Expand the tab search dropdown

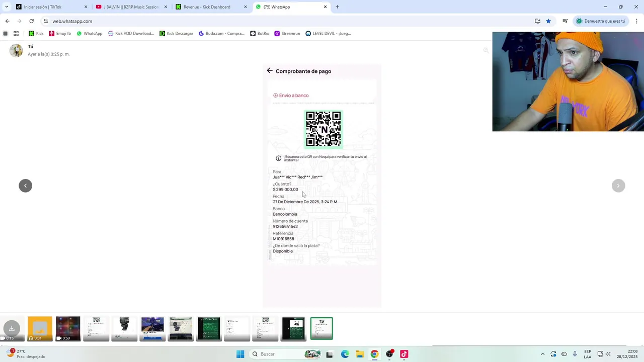click(7, 7)
